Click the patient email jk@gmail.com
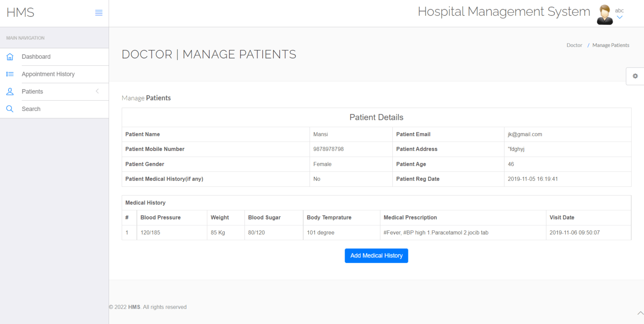The width and height of the screenshot is (644, 324). click(x=525, y=134)
